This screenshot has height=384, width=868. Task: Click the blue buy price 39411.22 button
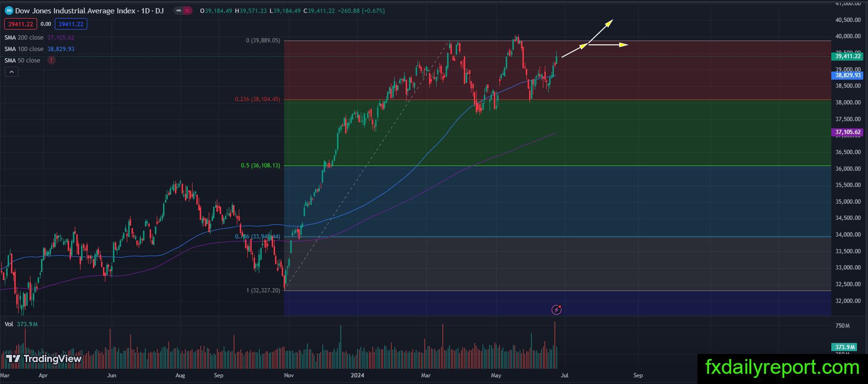coord(71,24)
